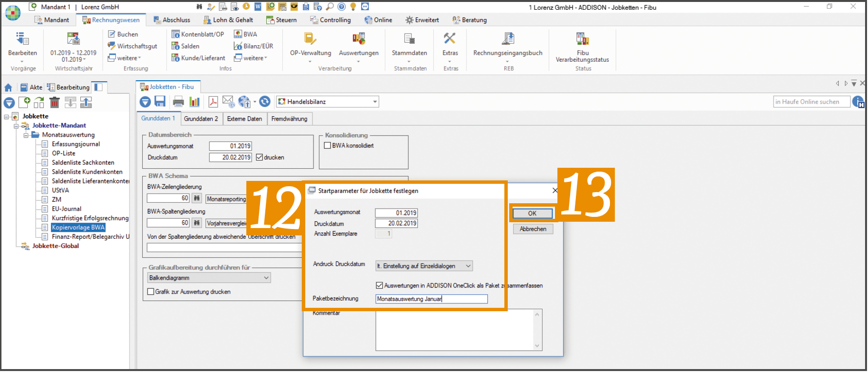Open the OP-Verwaltung ribbon dropdown
The width and height of the screenshot is (868, 372).
(311, 46)
